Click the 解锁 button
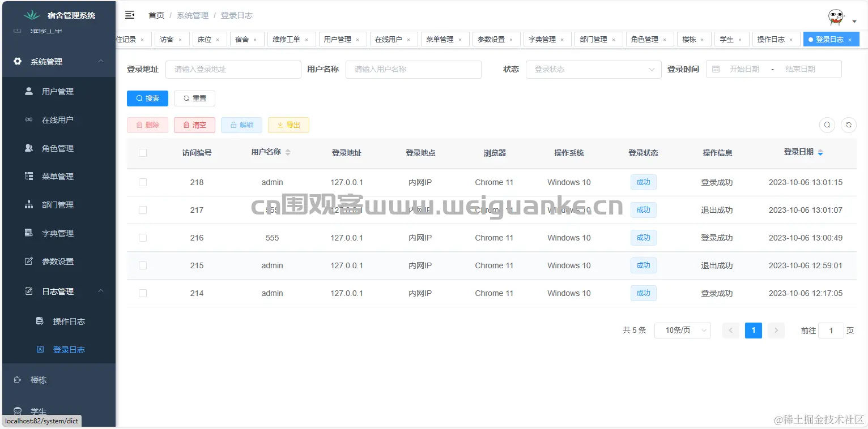This screenshot has width=868, height=429. point(241,125)
